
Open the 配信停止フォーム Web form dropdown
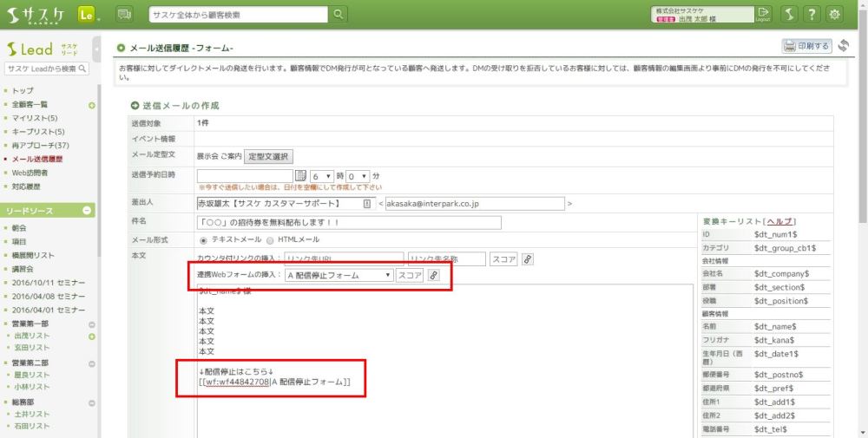[339, 275]
